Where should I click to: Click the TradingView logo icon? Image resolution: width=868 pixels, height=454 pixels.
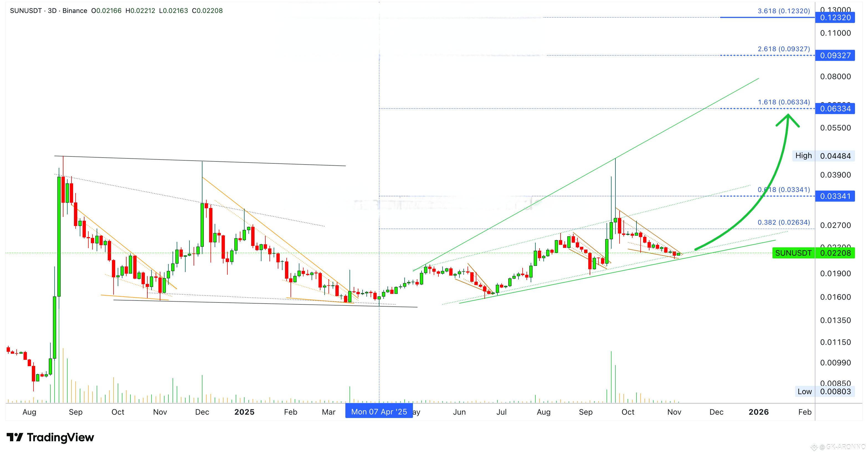pyautogui.click(x=15, y=437)
